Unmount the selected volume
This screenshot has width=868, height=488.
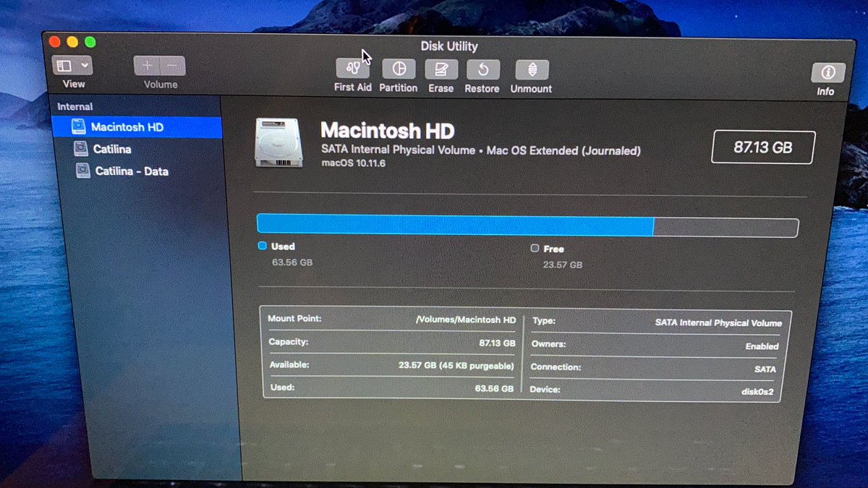pyautogui.click(x=532, y=70)
